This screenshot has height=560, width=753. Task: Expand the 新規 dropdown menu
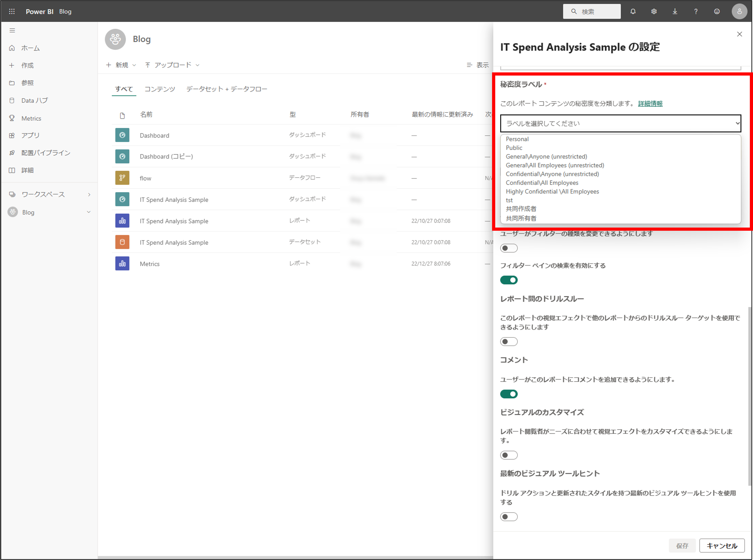121,65
